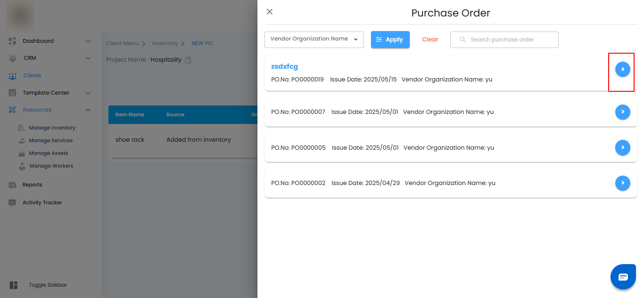
Task: Click the Toggle Sidebar icon
Action: [13, 285]
